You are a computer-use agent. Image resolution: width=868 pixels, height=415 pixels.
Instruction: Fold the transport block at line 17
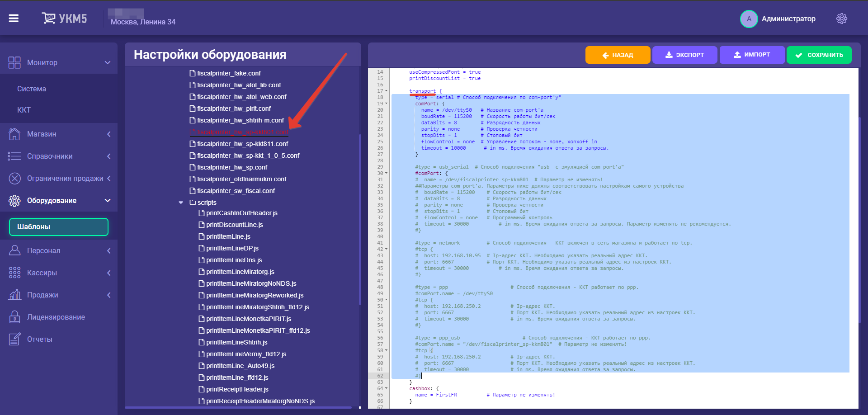click(x=386, y=91)
